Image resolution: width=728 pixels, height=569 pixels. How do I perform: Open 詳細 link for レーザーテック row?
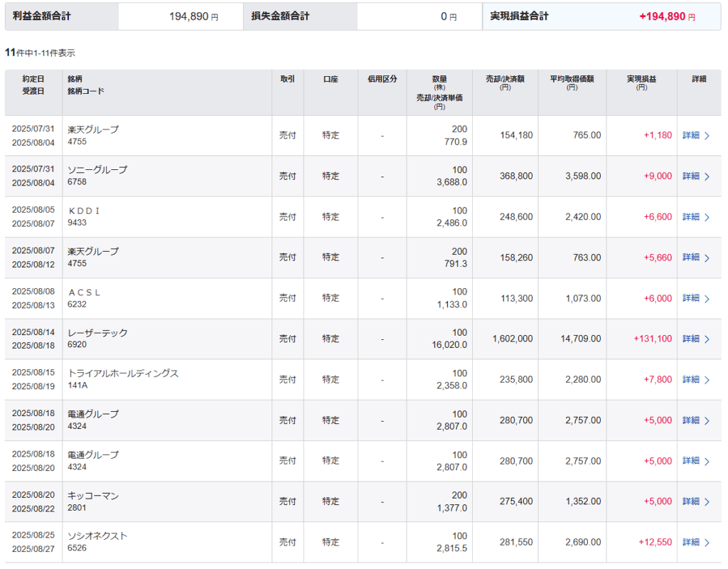tap(696, 339)
